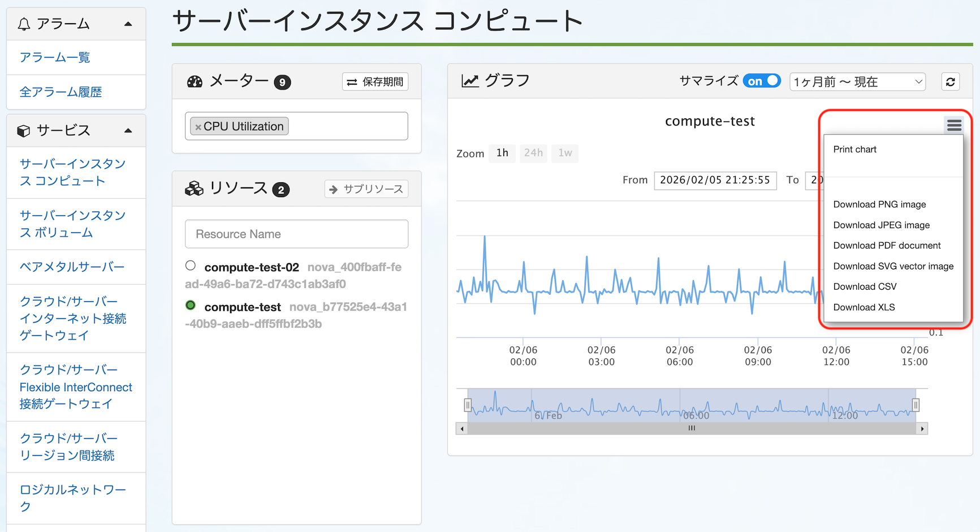980x532 pixels.
Task: Click the right navigator range handle
Action: point(916,405)
